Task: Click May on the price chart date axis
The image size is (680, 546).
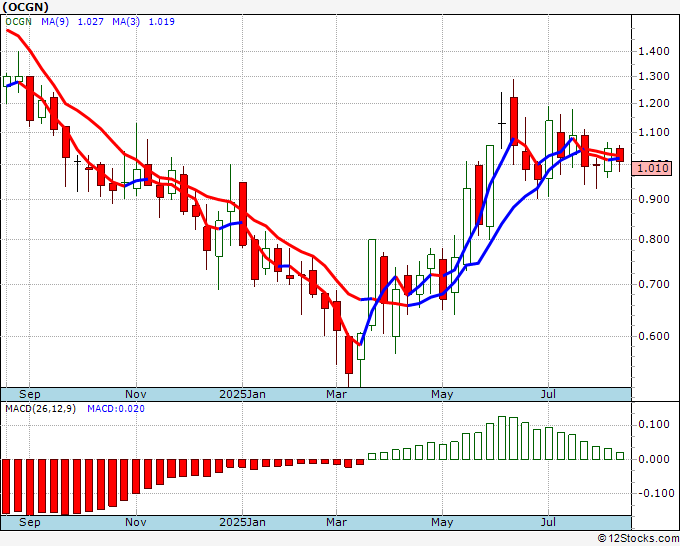Action: point(442,394)
